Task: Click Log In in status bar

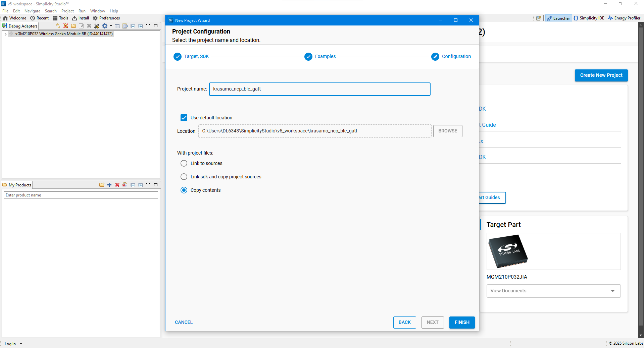Action: (10, 344)
